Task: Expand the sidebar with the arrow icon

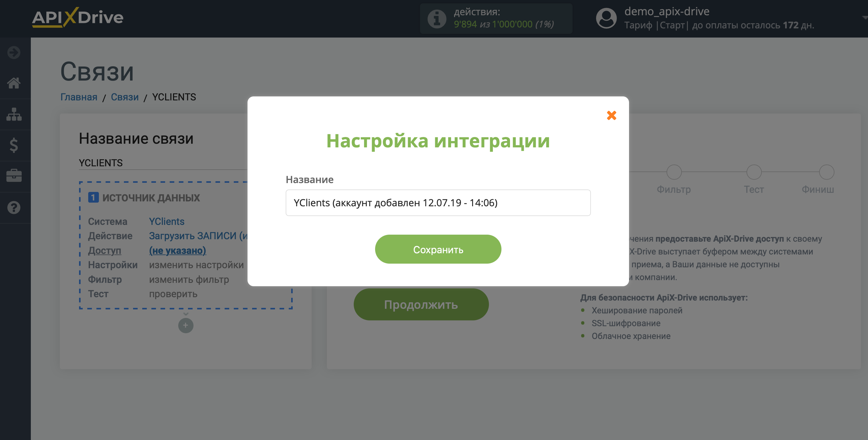Action: point(14,52)
